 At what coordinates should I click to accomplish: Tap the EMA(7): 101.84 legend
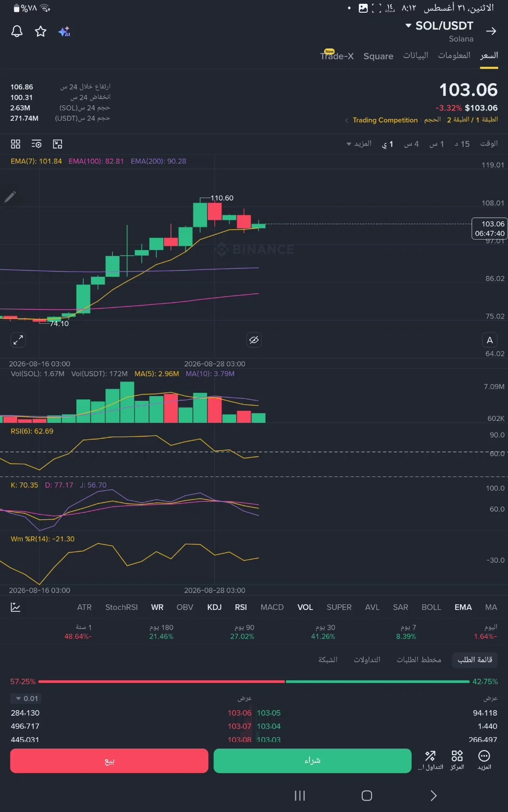(36, 161)
